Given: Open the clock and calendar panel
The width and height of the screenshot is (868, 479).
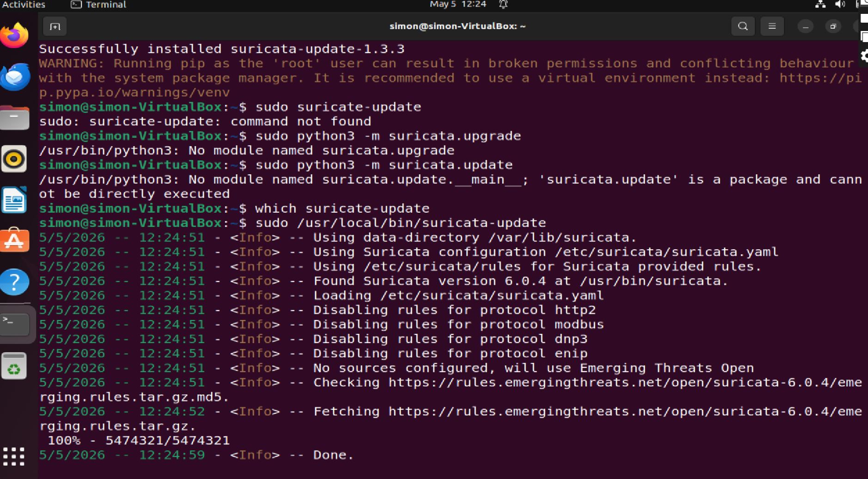Looking at the screenshot, I should click(x=458, y=5).
